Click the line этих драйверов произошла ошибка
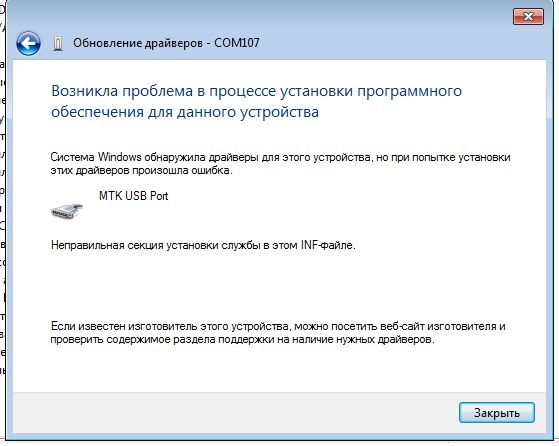 pyautogui.click(x=141, y=170)
